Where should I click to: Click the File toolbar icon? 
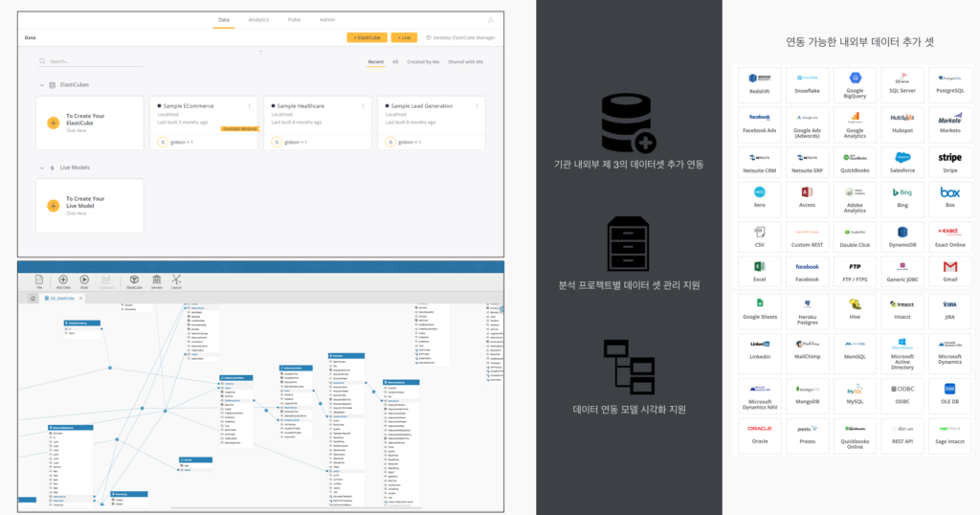click(39, 281)
